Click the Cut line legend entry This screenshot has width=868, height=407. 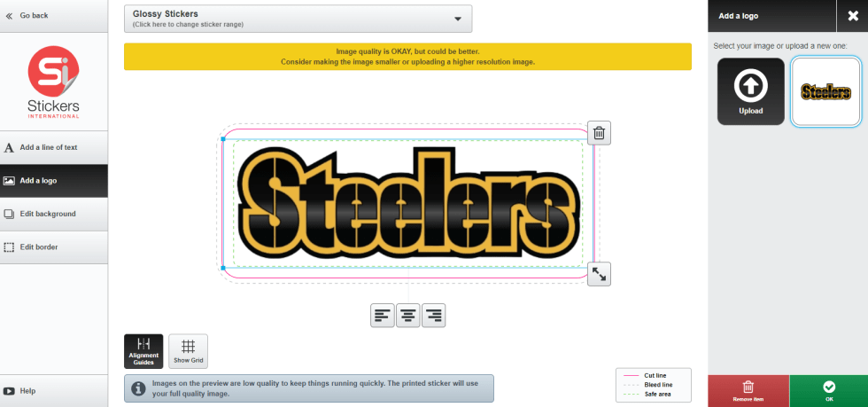[x=654, y=375]
